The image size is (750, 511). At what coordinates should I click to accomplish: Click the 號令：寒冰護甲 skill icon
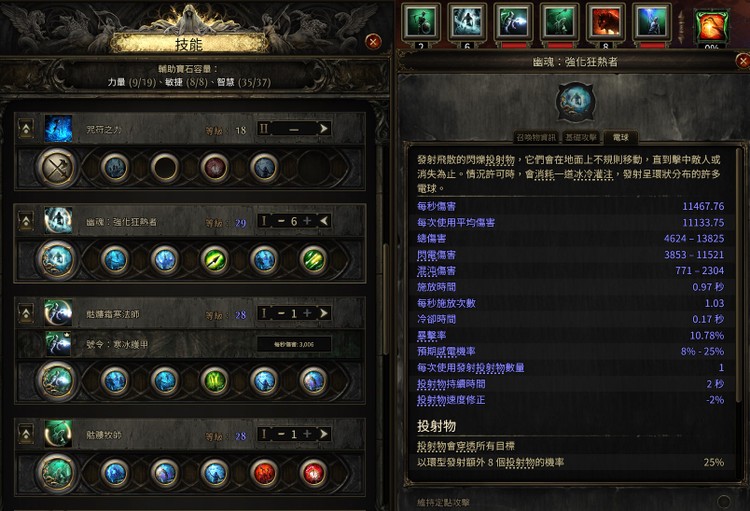click(58, 344)
